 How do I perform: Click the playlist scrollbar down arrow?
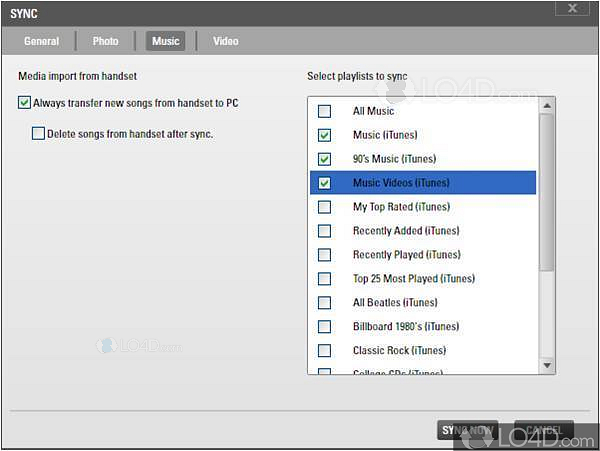pos(547,365)
